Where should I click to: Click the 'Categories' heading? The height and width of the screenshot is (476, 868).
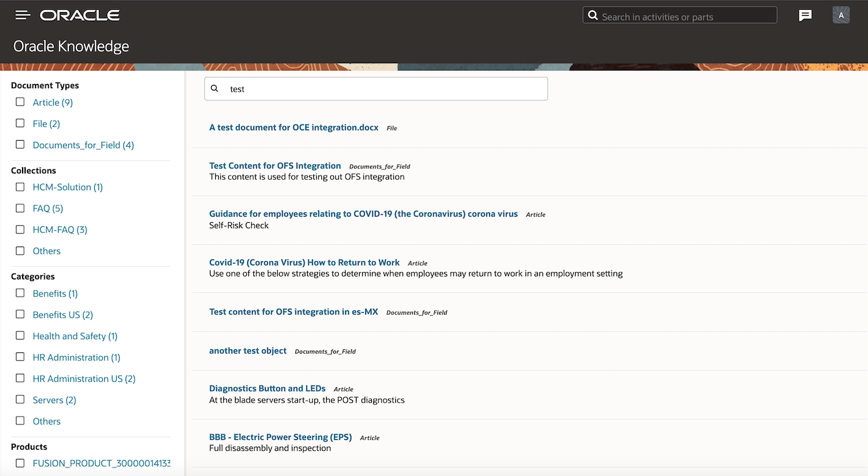coord(33,277)
